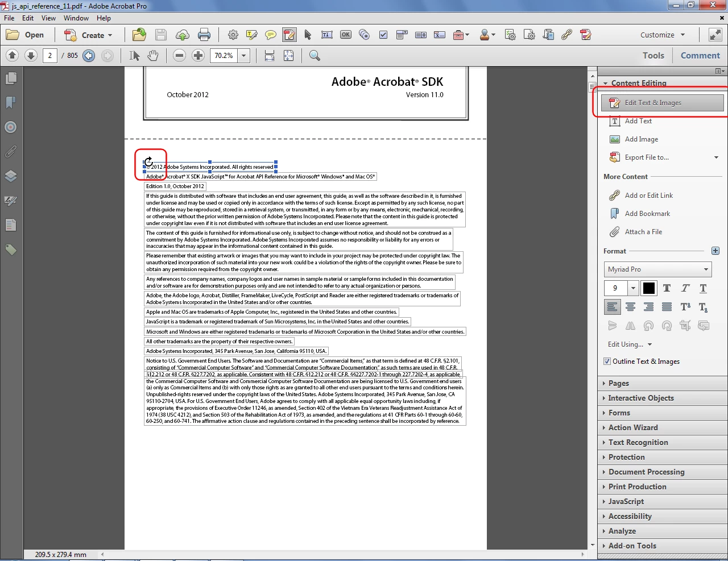Click the Previous View blue arrow
This screenshot has width=728, height=561.
(x=89, y=56)
